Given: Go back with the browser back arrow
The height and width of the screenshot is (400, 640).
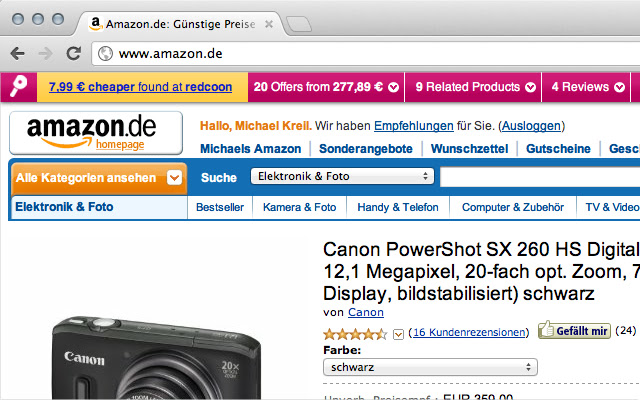Looking at the screenshot, I should click(18, 53).
